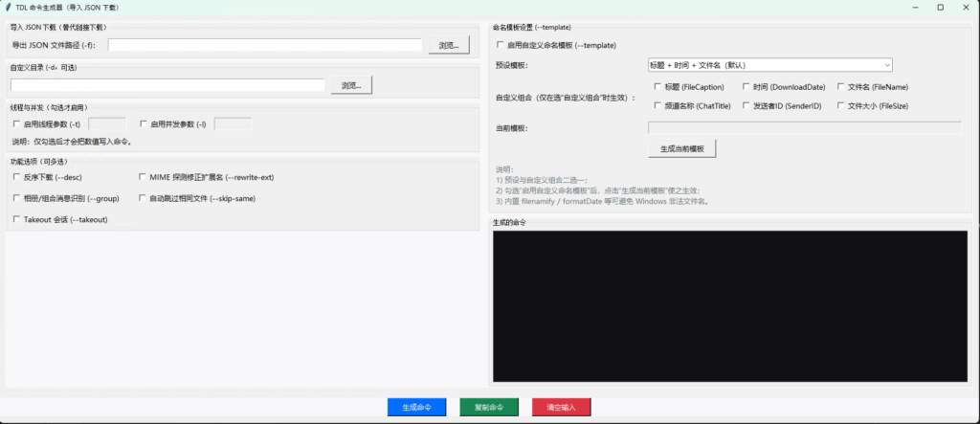This screenshot has width=980, height=424.
Task: Enable the 启用线程参数 (-t) checkbox
Action: (16, 123)
